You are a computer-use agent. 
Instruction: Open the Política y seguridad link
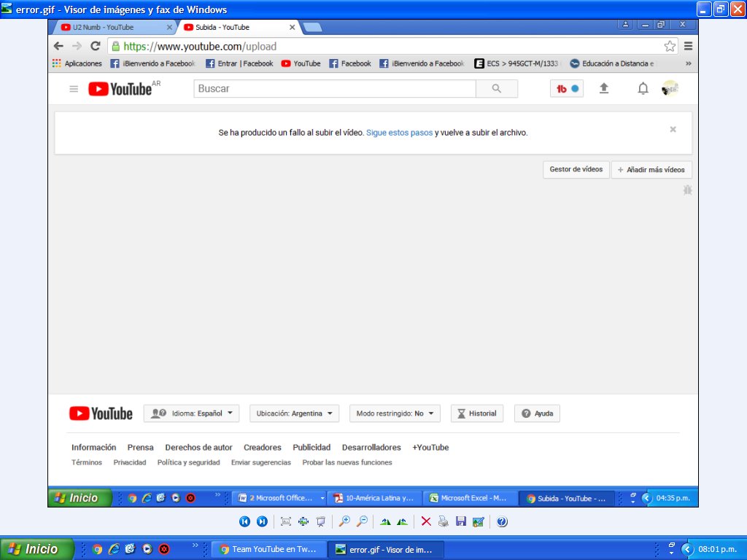(x=189, y=462)
